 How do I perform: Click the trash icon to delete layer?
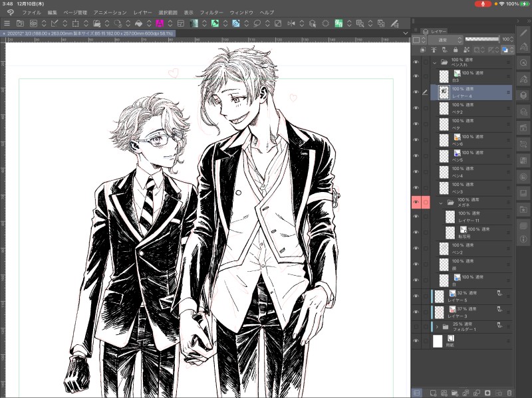pyautogui.click(x=509, y=393)
